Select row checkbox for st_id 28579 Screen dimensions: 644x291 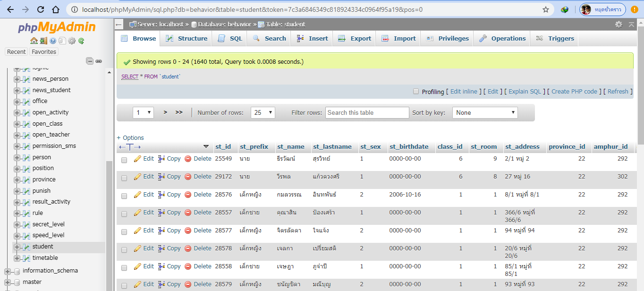(124, 286)
